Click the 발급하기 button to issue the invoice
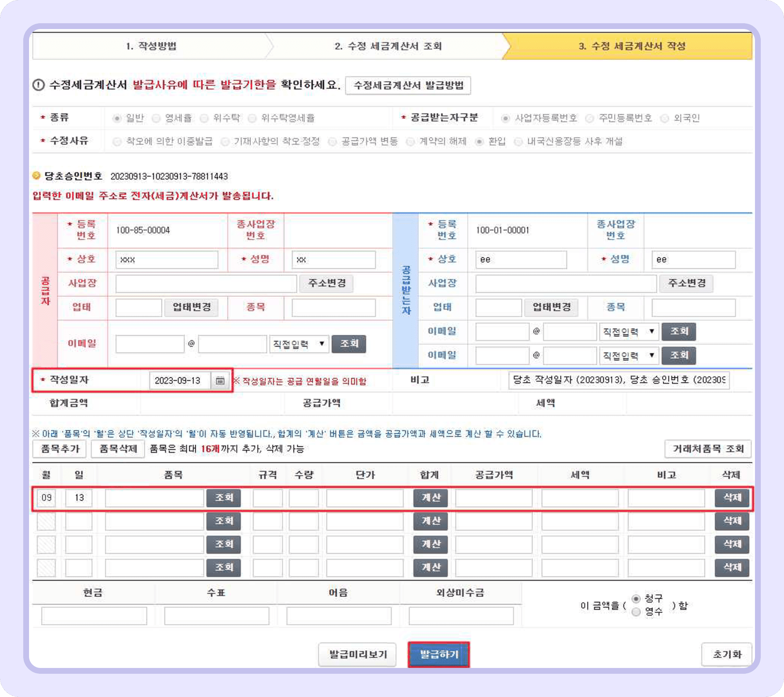 tap(440, 654)
